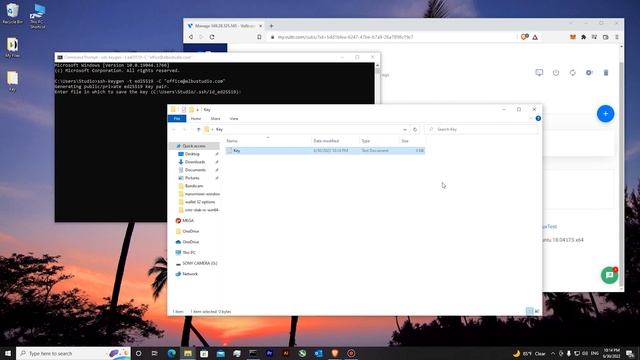This screenshot has height=360, width=640.
Task: Close the Manage Vultr browser tab
Action: [x=260, y=26]
